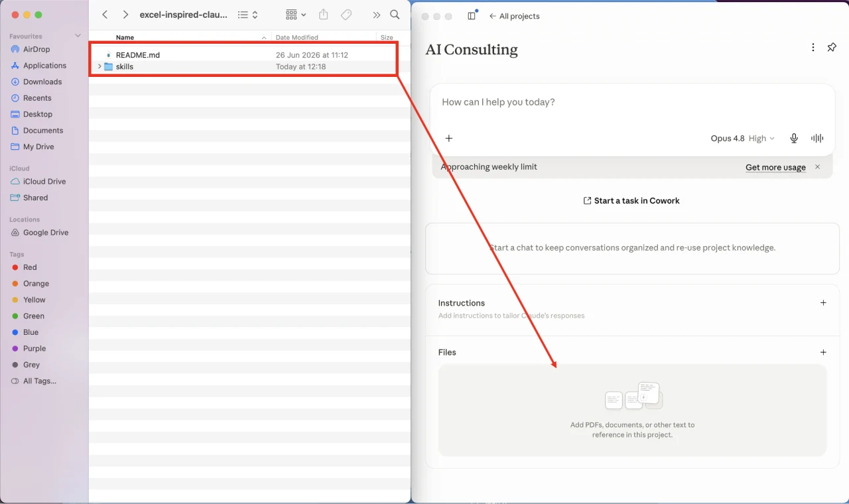
Task: Start voice dictation microphone
Action: [794, 138]
